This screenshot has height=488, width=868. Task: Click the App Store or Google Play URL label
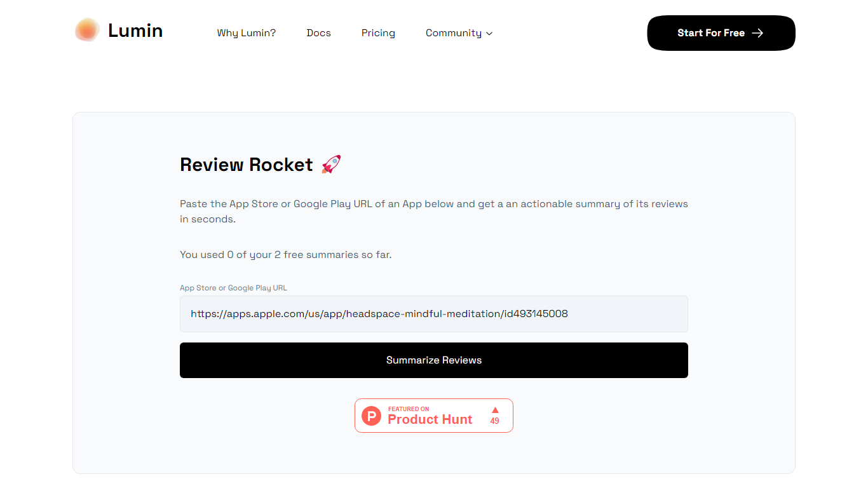point(233,288)
